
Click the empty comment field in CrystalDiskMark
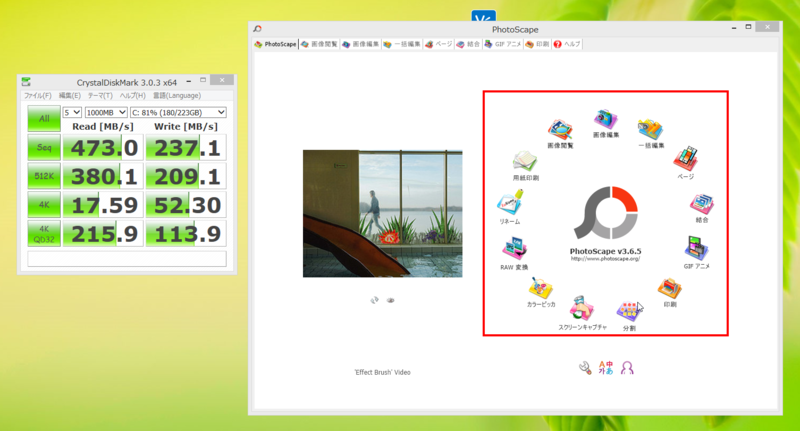click(x=127, y=259)
